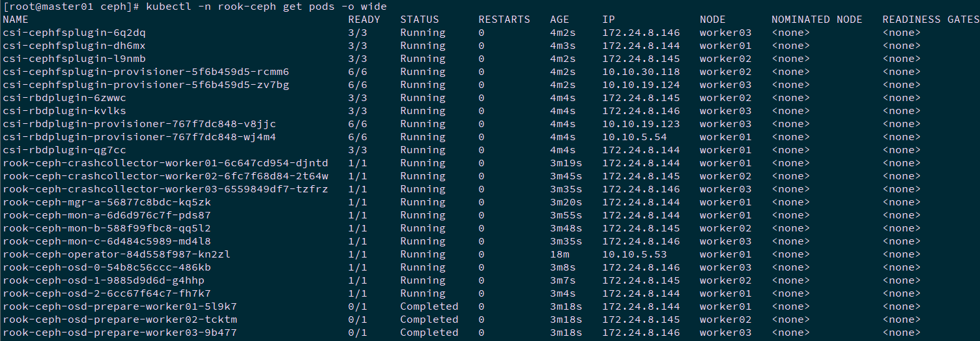
Task: Click the rook-ceph-mon-b pod name
Action: (106, 228)
